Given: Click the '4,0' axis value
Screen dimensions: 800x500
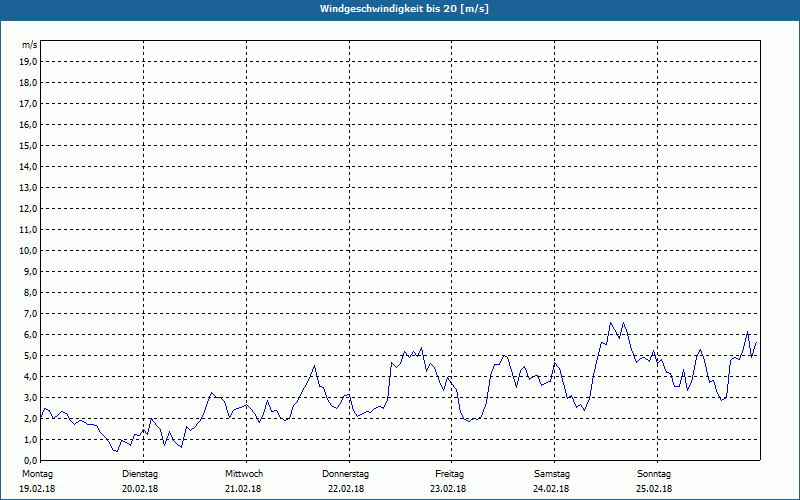Looking at the screenshot, I should [30, 377].
